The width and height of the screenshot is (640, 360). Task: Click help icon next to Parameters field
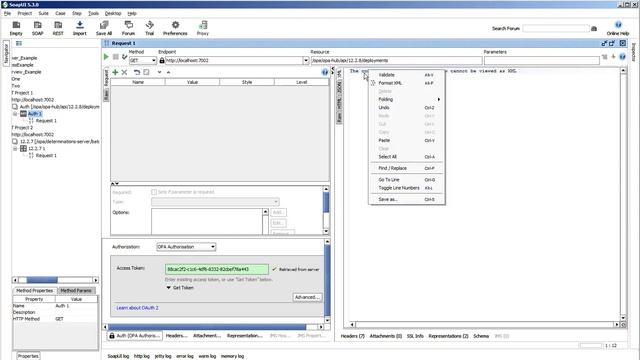pos(622,57)
